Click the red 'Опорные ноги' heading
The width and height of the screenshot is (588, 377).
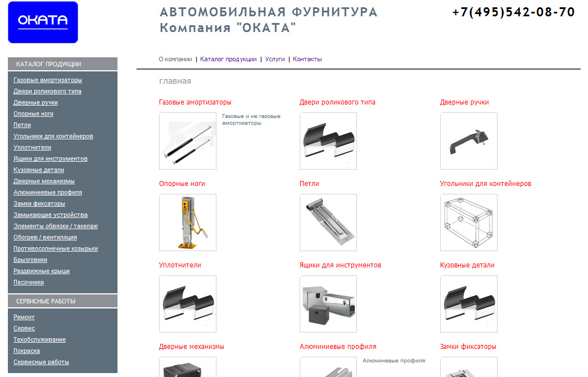(x=182, y=184)
